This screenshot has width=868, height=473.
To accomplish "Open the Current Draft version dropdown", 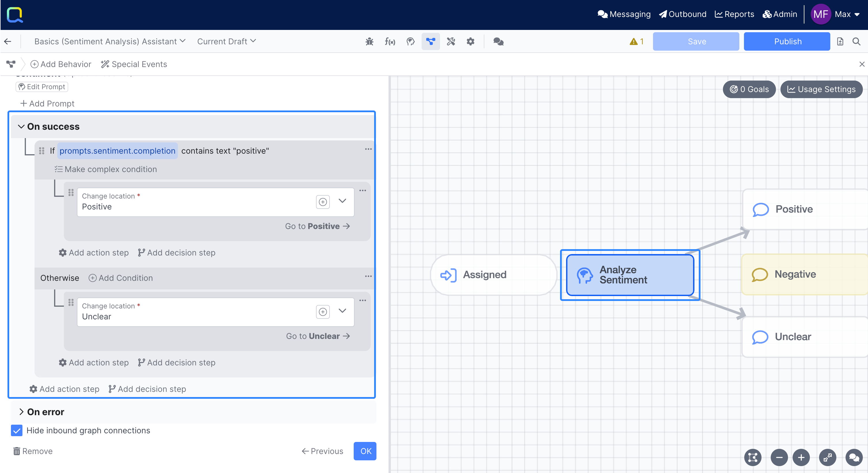I will 226,41.
